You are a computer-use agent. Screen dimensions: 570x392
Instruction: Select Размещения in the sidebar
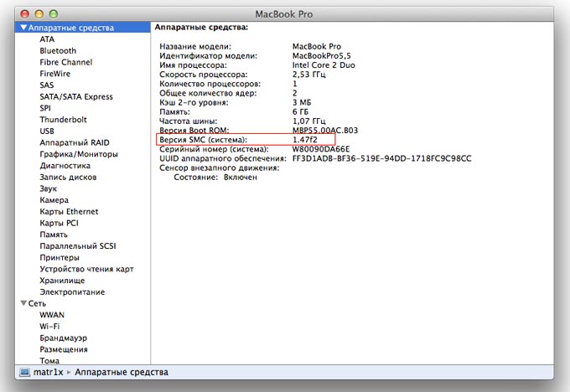click(x=63, y=349)
